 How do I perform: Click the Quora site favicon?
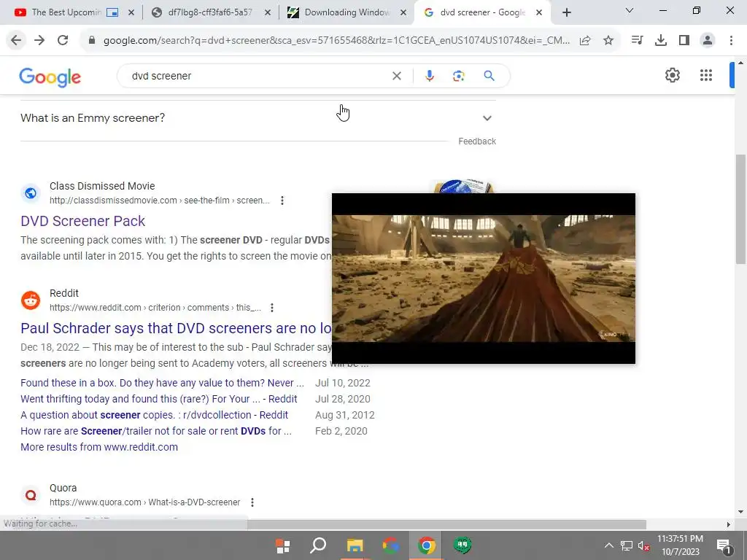(x=31, y=495)
